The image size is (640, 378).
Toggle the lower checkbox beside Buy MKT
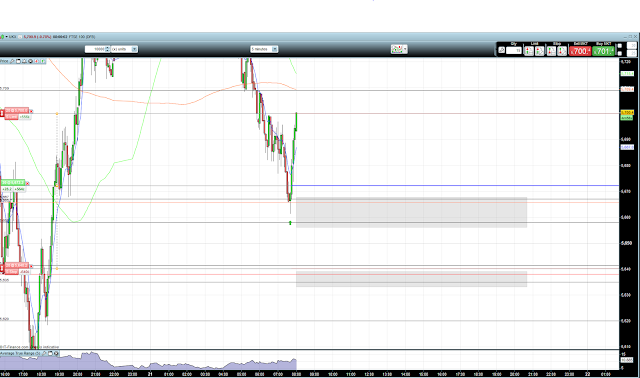click(x=620, y=53)
